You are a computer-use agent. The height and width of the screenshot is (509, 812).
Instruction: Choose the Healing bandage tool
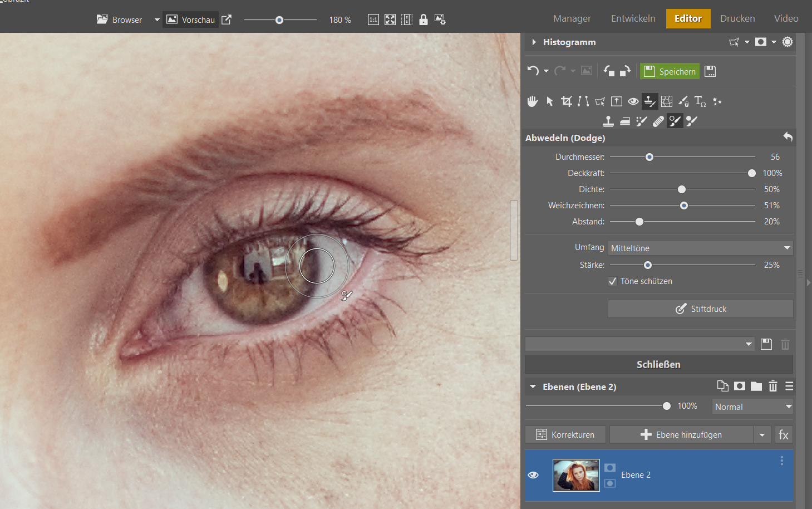pos(658,121)
